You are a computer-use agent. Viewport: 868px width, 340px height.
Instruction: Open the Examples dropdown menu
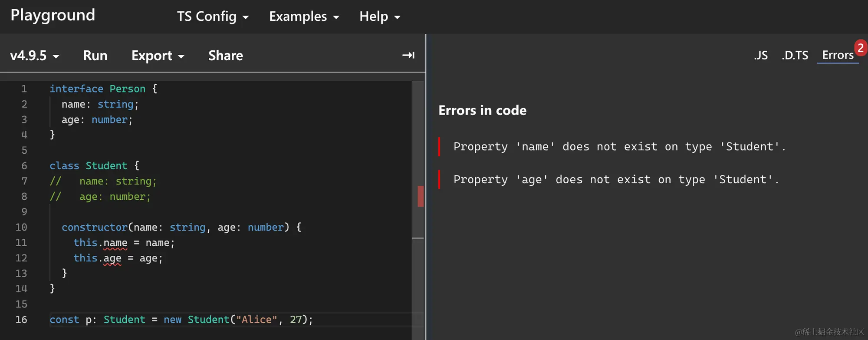click(304, 17)
